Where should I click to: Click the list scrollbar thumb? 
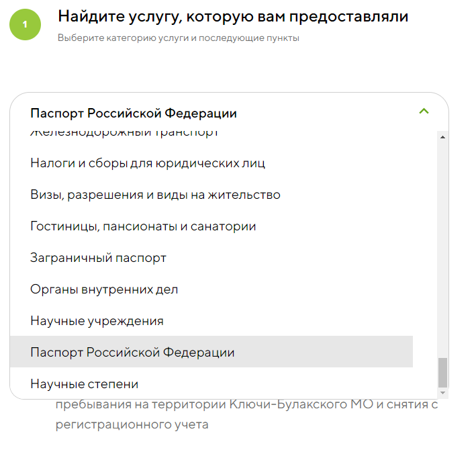(x=442, y=373)
